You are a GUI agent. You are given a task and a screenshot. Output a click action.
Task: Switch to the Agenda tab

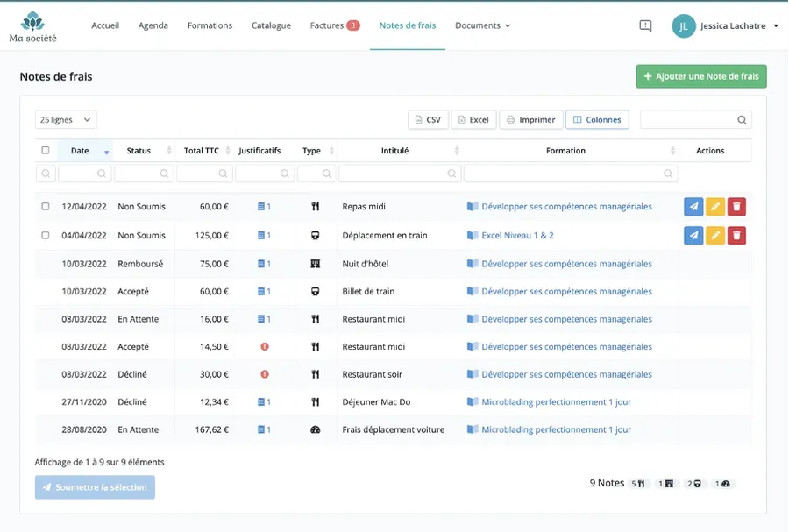(x=153, y=25)
